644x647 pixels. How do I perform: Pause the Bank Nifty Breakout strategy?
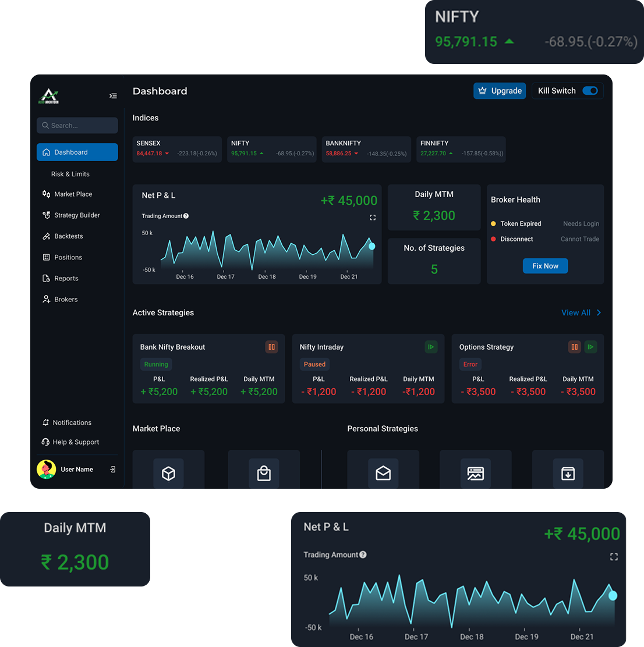pyautogui.click(x=271, y=347)
